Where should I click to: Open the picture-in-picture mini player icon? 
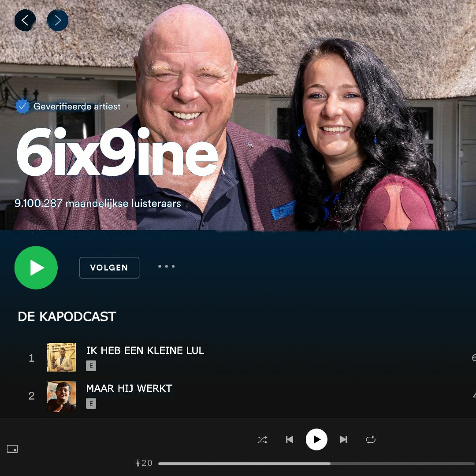[12, 449]
